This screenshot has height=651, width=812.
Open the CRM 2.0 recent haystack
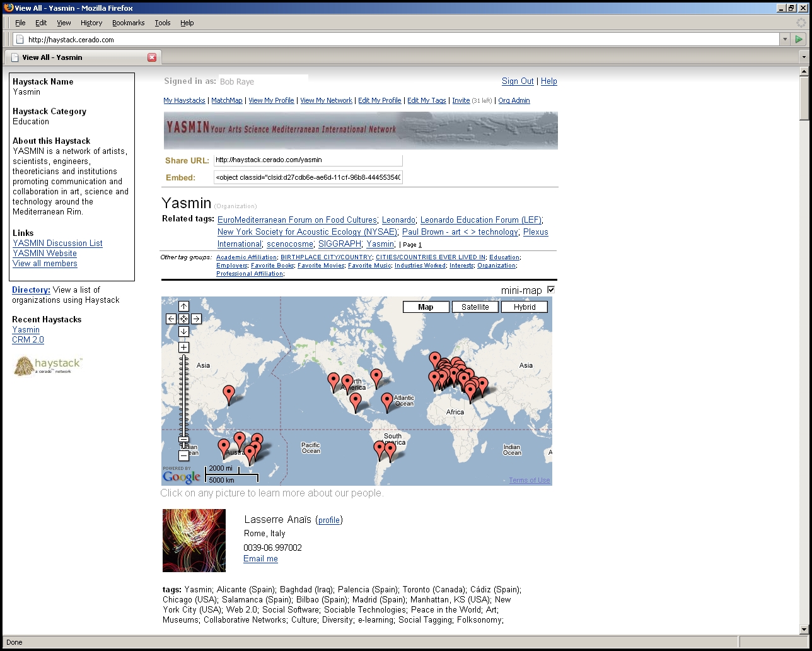28,340
